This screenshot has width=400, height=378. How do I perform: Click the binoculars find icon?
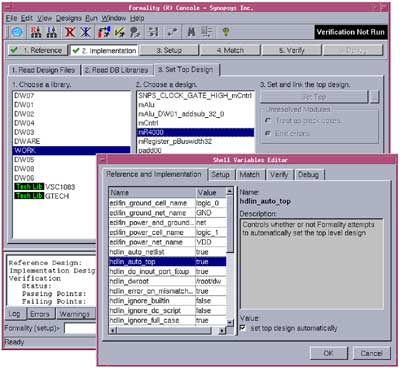click(191, 32)
